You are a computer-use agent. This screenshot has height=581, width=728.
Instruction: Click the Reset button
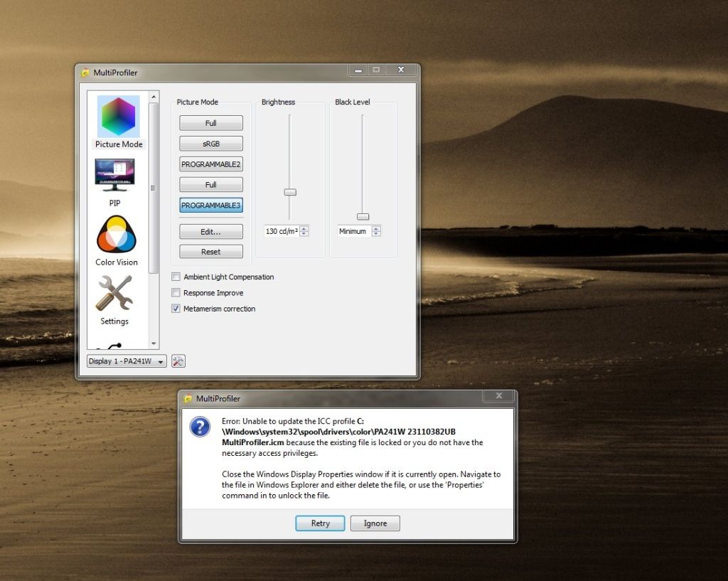[x=210, y=251]
